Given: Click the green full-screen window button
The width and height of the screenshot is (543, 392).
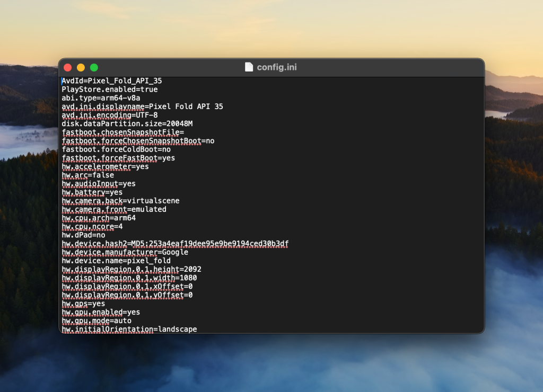Looking at the screenshot, I should (x=94, y=67).
